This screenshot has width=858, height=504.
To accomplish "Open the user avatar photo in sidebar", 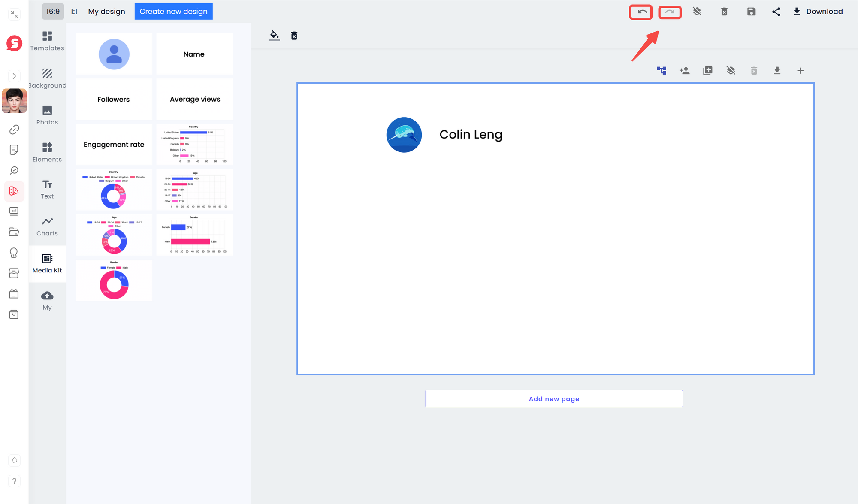I will [14, 101].
